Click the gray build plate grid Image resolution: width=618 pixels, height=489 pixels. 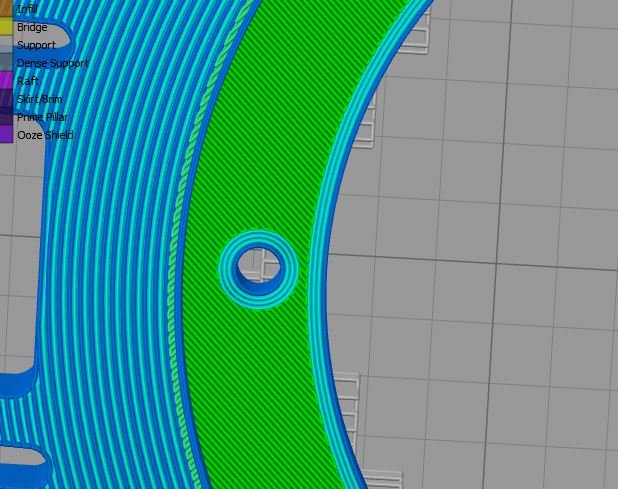480,250
